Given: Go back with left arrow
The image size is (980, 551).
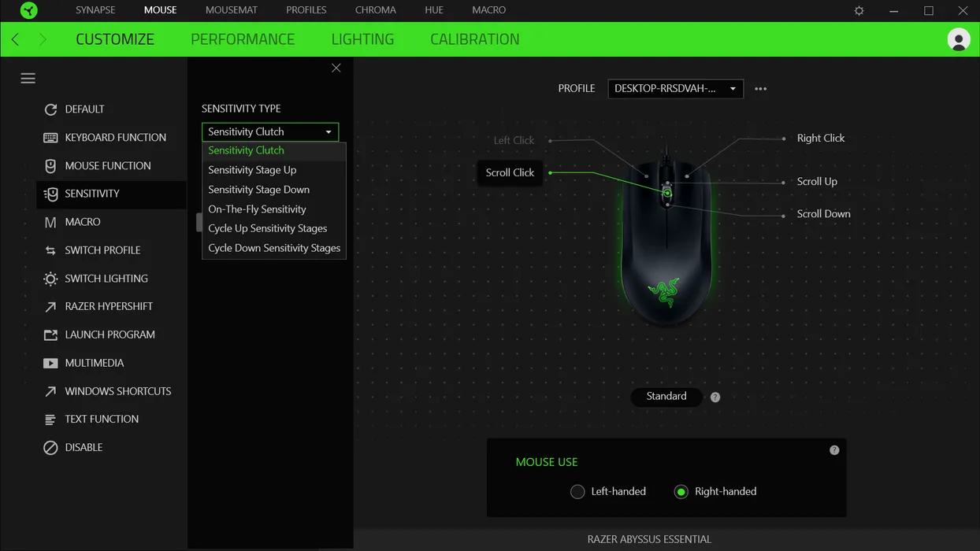Looking at the screenshot, I should point(15,39).
